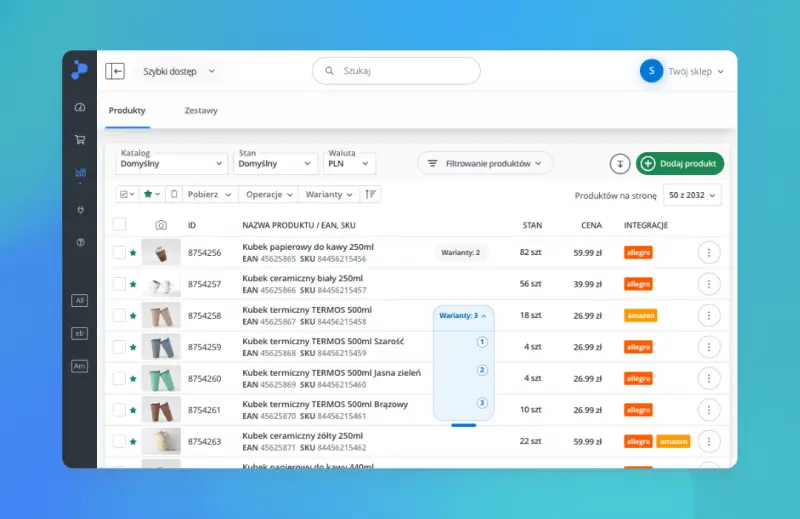Click the clipboard icon in the products toolbar
Viewport: 800px width, 519px height.
coord(174,194)
